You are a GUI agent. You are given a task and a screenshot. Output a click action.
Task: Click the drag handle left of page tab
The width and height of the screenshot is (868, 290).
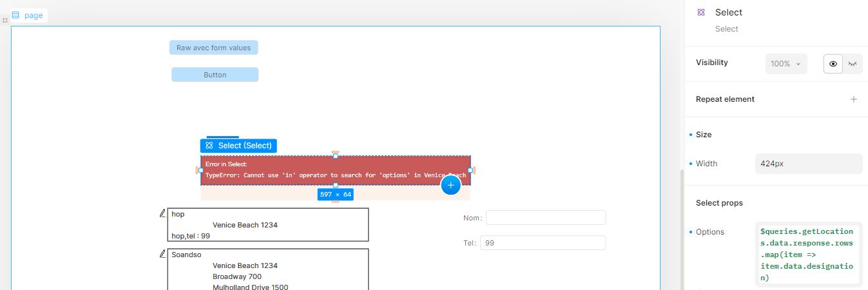pos(5,21)
